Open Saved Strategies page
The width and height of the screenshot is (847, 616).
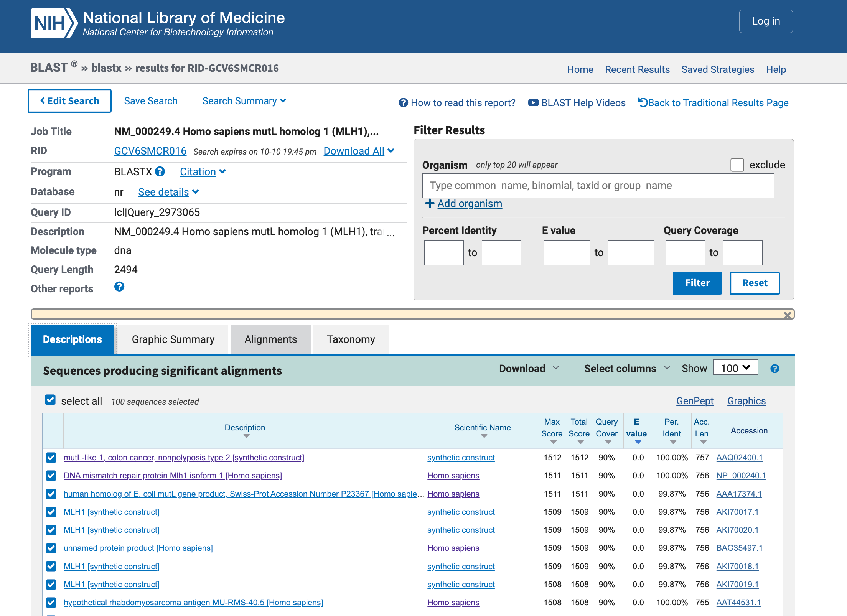coord(718,69)
